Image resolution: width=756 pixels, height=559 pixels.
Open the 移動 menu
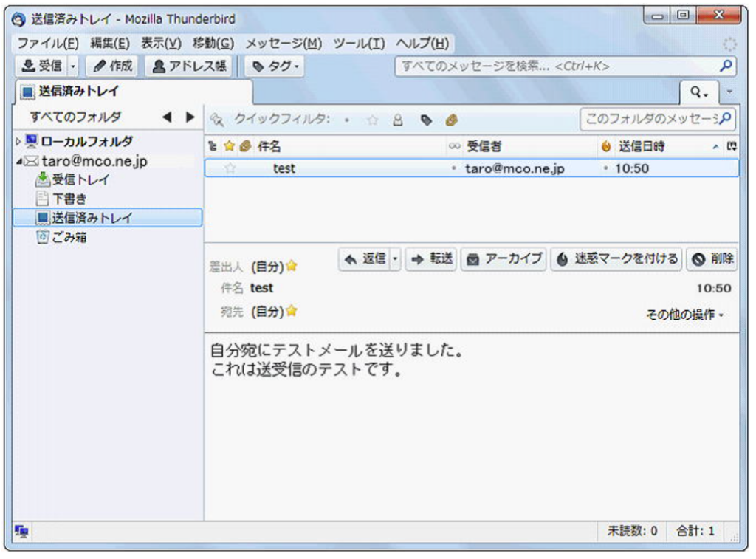213,44
